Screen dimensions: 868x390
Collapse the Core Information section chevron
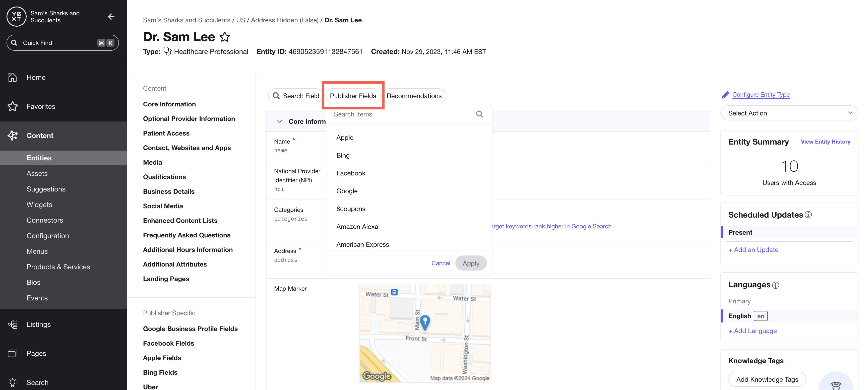click(x=279, y=121)
